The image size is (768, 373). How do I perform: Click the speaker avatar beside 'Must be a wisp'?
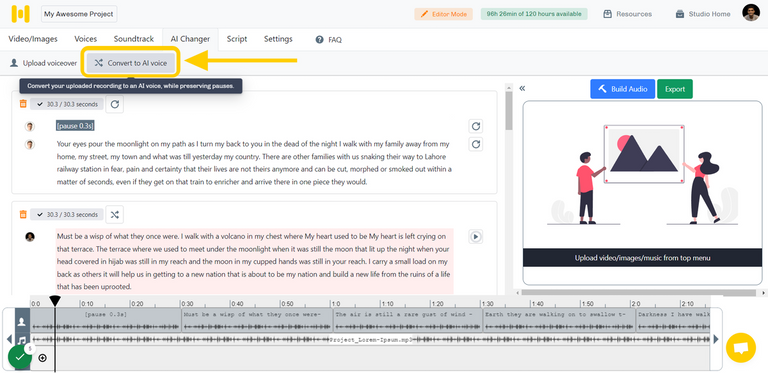(x=30, y=237)
